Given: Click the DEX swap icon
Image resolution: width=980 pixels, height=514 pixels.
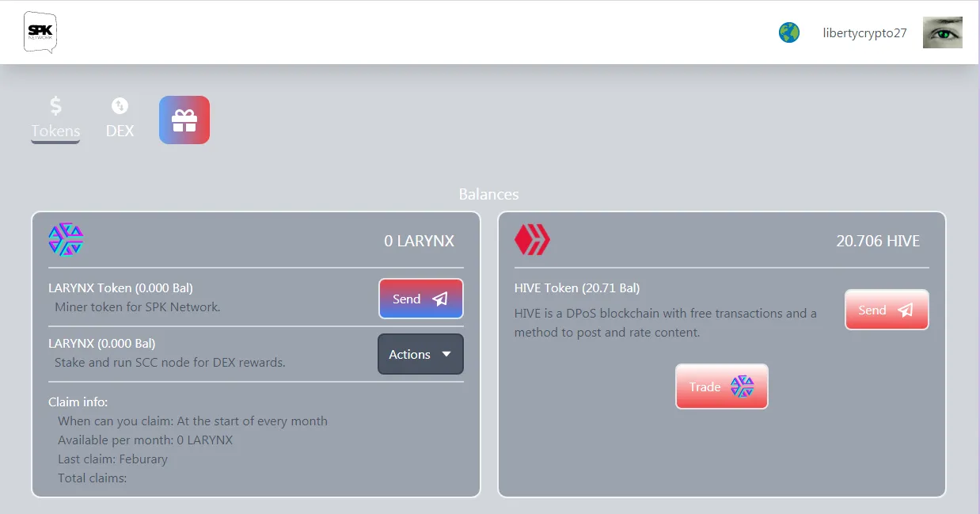Looking at the screenshot, I should point(120,105).
